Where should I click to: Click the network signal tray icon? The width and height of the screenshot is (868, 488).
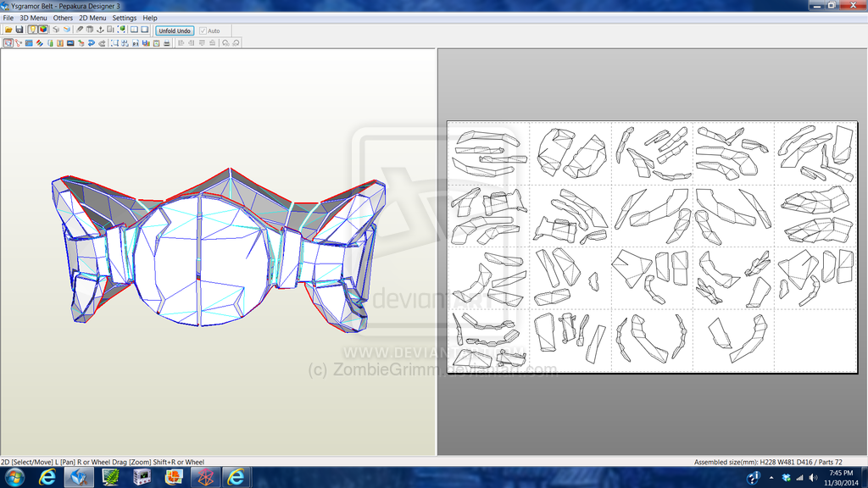point(799,478)
